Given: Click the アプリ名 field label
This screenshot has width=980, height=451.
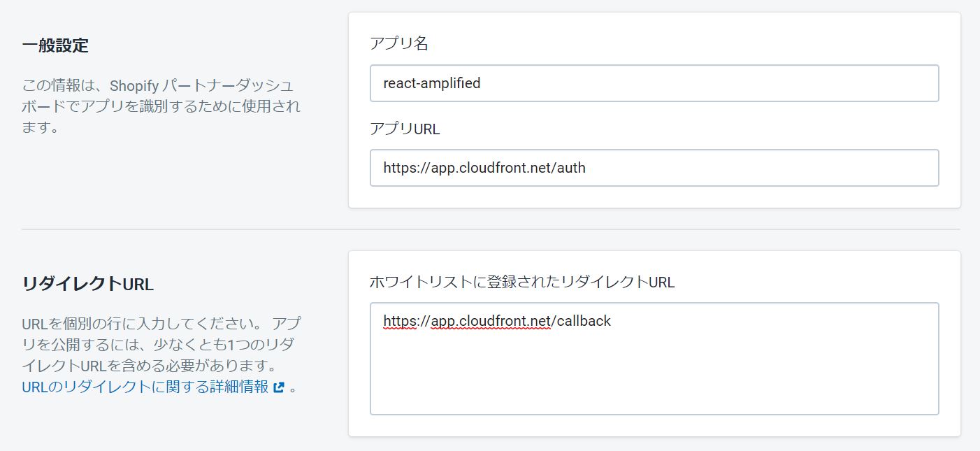Looking at the screenshot, I should [398, 43].
